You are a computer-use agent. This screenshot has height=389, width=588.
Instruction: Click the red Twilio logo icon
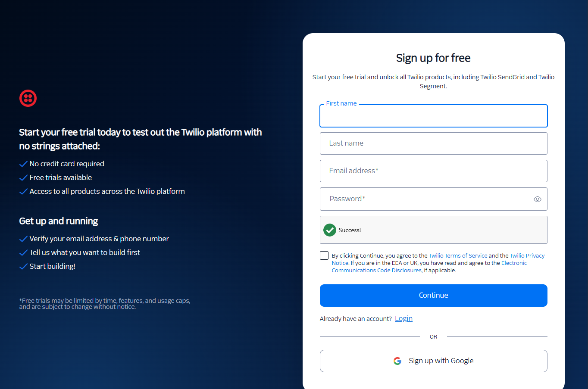pos(28,98)
